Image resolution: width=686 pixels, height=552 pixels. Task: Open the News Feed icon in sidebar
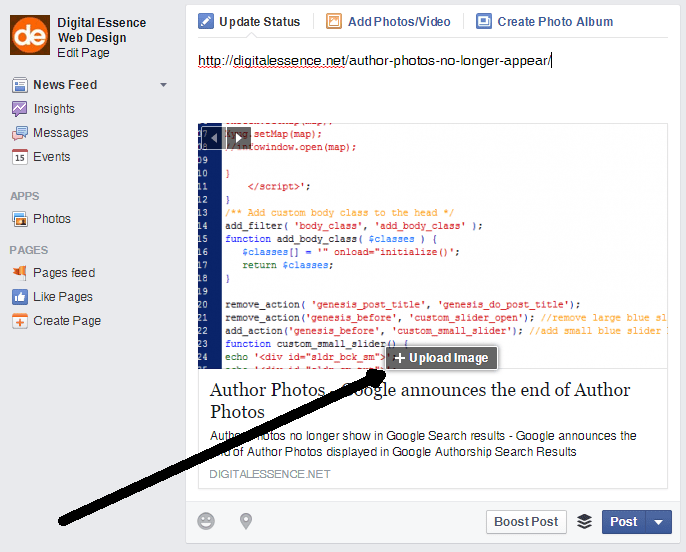point(20,85)
